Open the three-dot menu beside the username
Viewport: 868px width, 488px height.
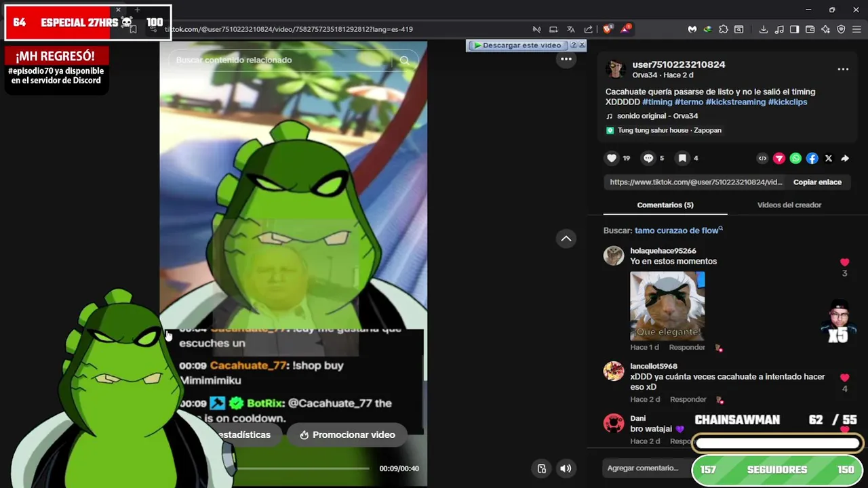coord(843,69)
